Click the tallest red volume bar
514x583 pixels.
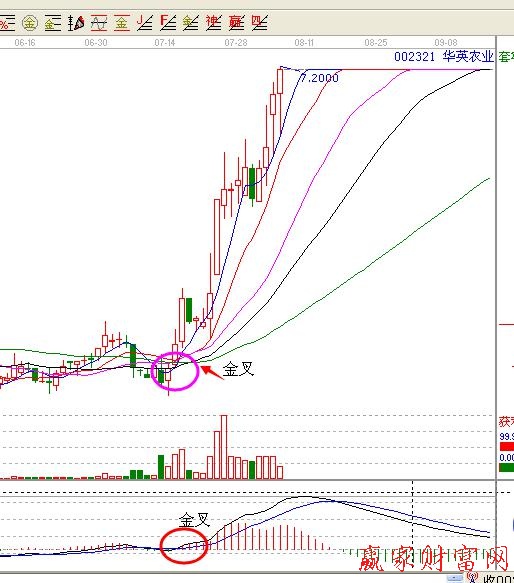(x=224, y=447)
